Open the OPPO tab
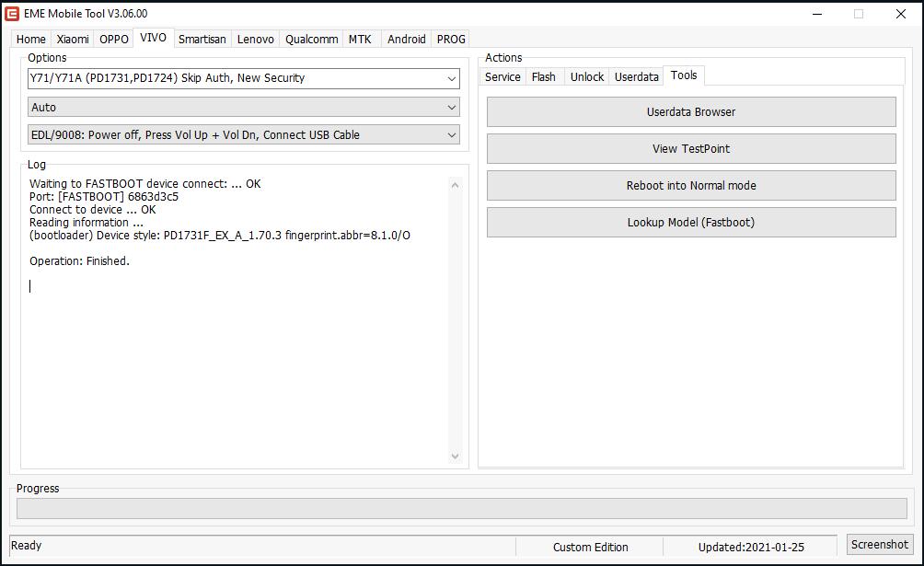 click(114, 39)
